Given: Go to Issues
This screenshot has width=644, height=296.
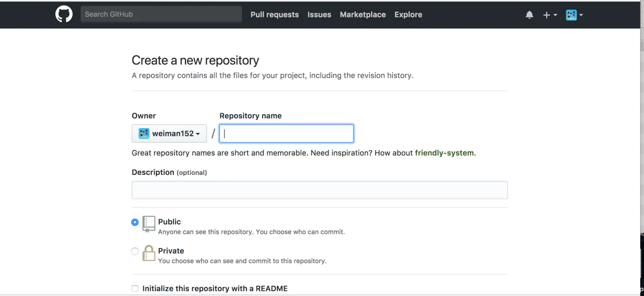Looking at the screenshot, I should (x=319, y=15).
